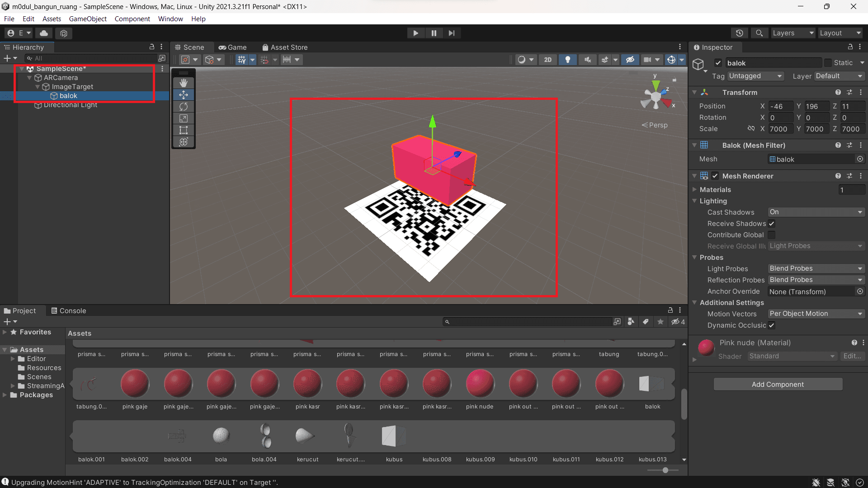Switch to the Console tab
The width and height of the screenshot is (868, 488).
68,311
